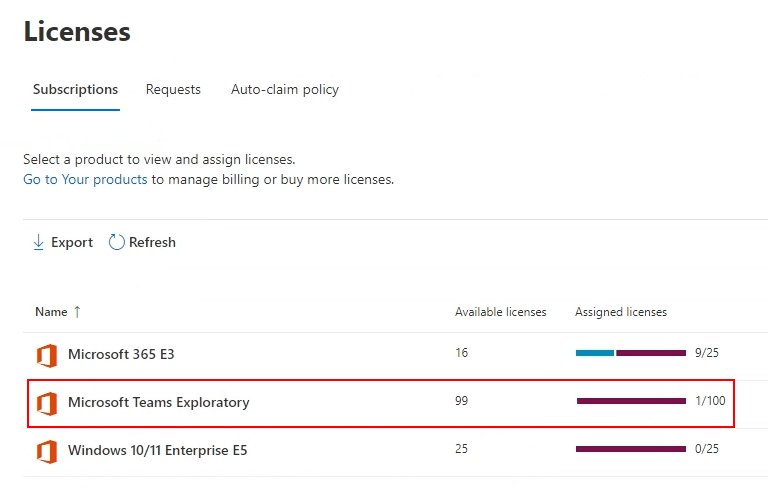Click the Refresh button label
768x502 pixels.
click(x=152, y=242)
